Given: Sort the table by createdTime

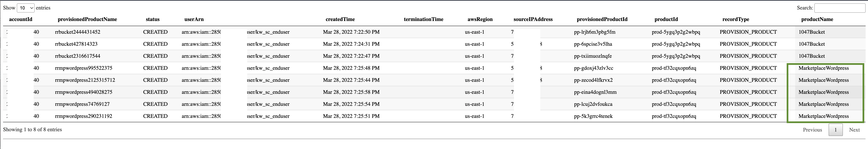Looking at the screenshot, I should click(340, 19).
